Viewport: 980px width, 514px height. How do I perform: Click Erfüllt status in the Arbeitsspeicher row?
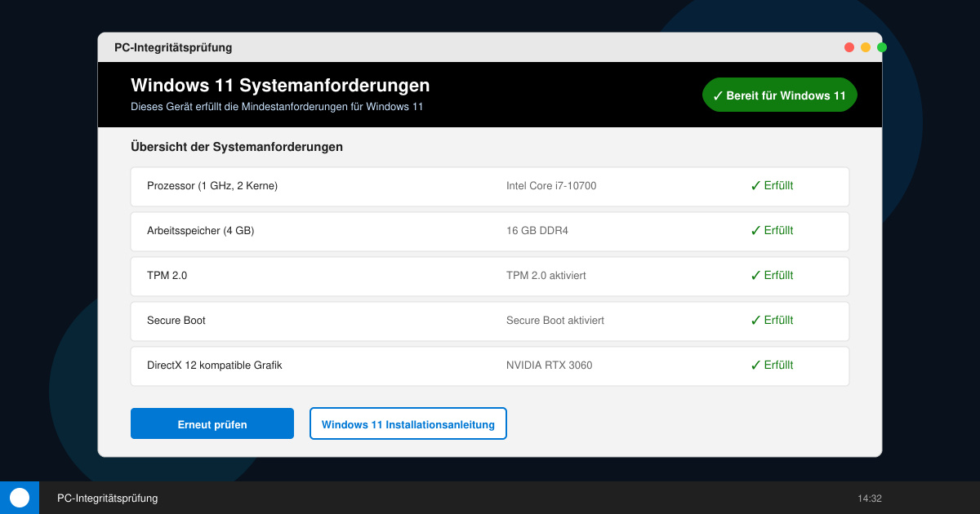772,231
